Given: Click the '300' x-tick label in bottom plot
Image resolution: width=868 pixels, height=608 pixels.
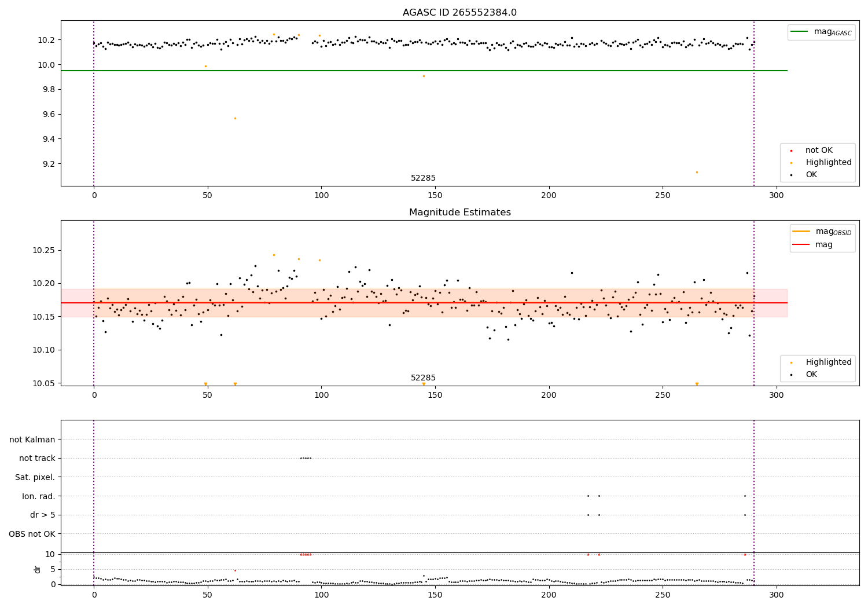Looking at the screenshot, I should pos(776,595).
